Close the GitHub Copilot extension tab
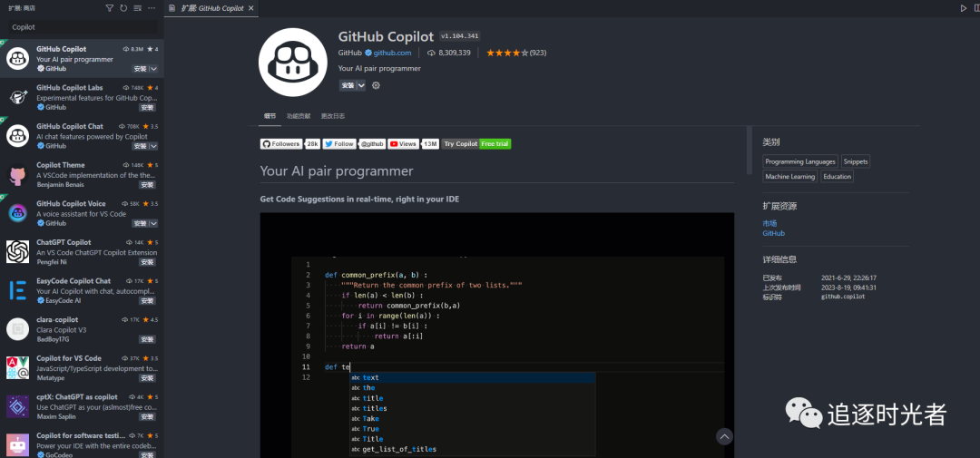 [x=250, y=8]
